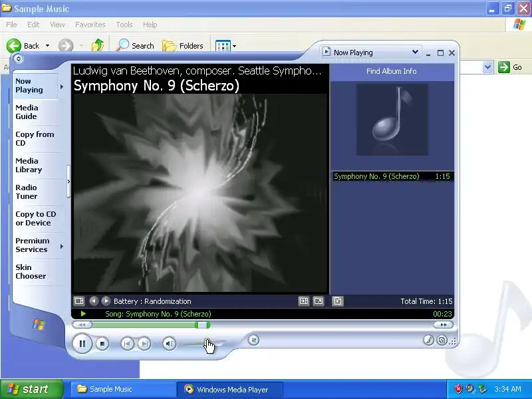This screenshot has height=399, width=532.
Task: Click the green play status indicator
Action: tap(83, 314)
